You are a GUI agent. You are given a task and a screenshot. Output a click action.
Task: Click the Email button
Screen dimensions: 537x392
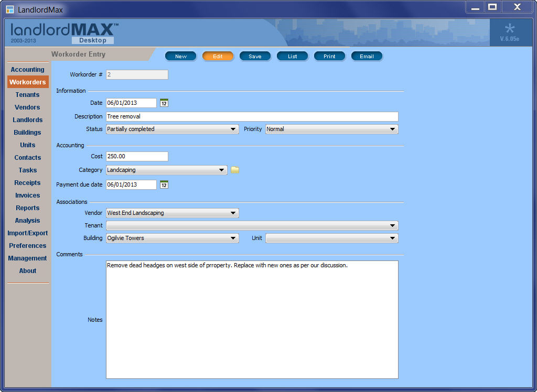367,56
